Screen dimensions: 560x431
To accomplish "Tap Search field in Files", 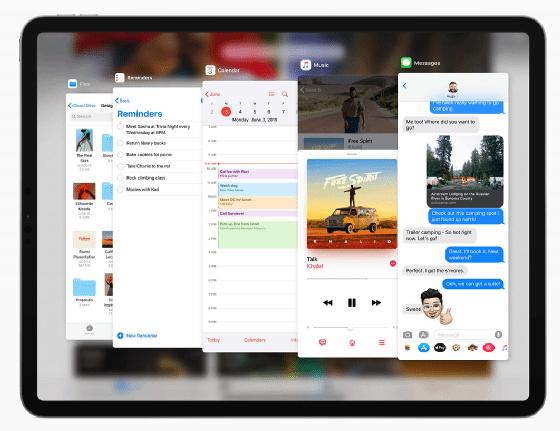I will 91,116.
